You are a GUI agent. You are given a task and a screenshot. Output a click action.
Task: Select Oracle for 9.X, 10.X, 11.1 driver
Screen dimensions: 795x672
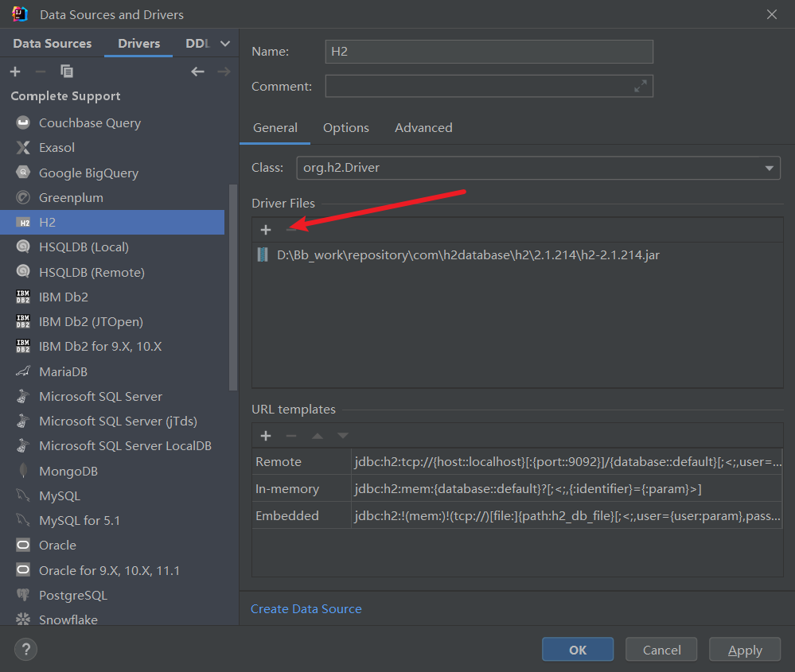point(112,571)
